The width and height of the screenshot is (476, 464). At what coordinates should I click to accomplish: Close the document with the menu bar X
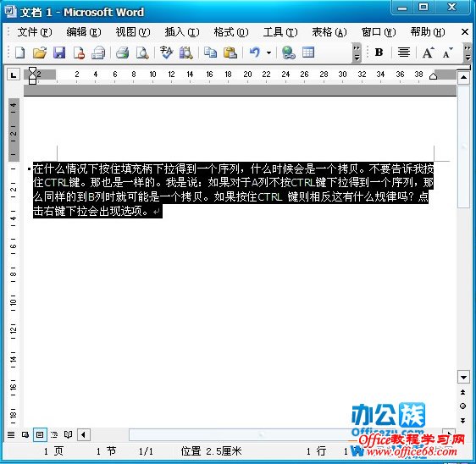[465, 31]
